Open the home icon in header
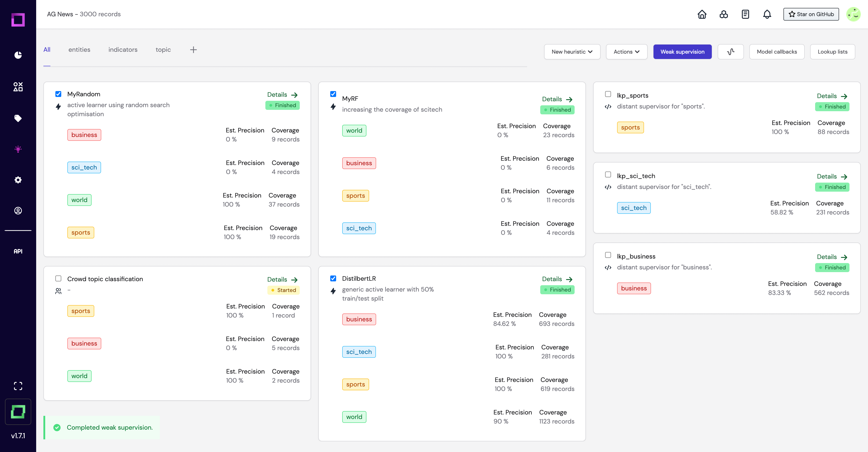This screenshot has height=452, width=868. click(x=702, y=14)
